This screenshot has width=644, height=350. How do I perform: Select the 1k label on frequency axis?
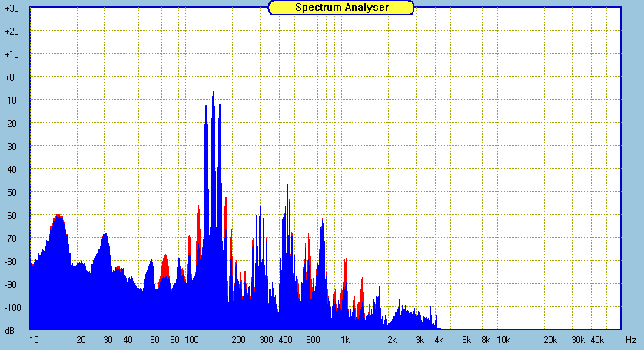(x=346, y=339)
